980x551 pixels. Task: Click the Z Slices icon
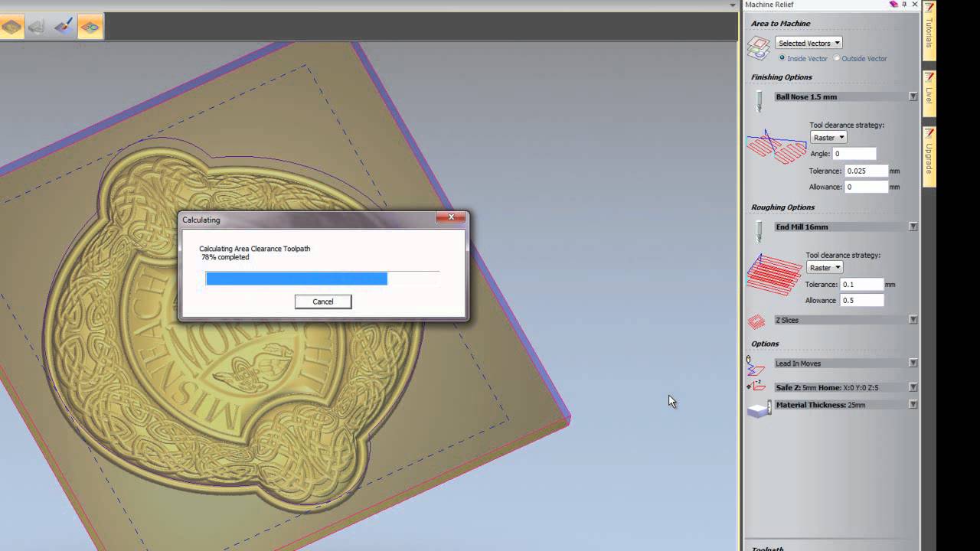tap(756, 321)
